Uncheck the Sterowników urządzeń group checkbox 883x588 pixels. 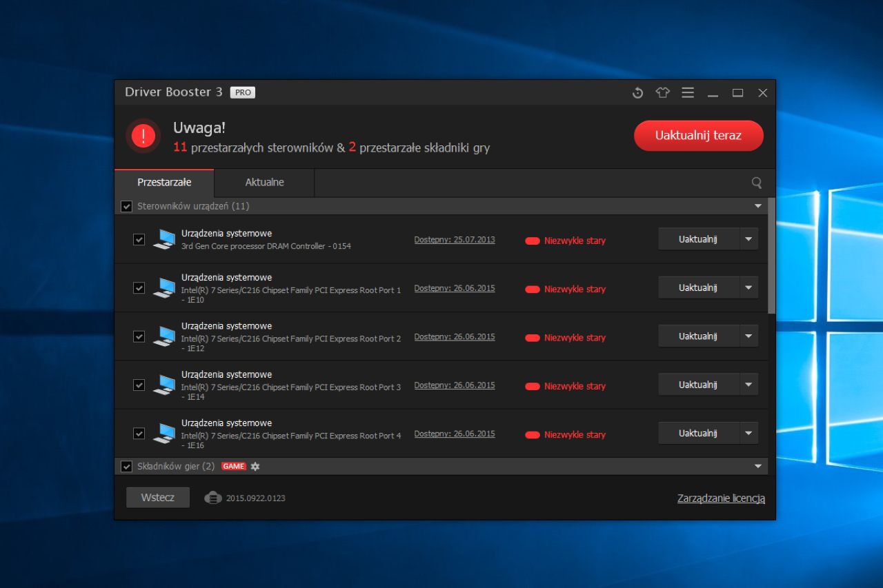[x=126, y=206]
